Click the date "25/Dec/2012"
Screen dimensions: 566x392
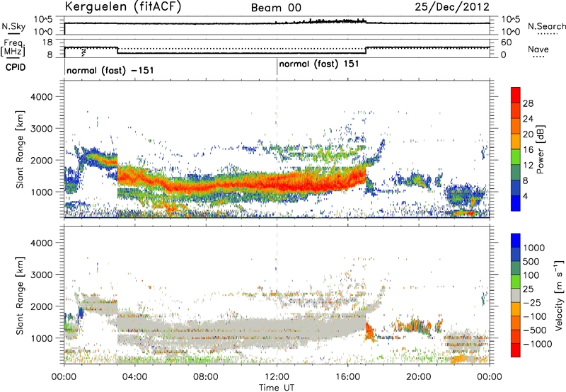click(452, 7)
